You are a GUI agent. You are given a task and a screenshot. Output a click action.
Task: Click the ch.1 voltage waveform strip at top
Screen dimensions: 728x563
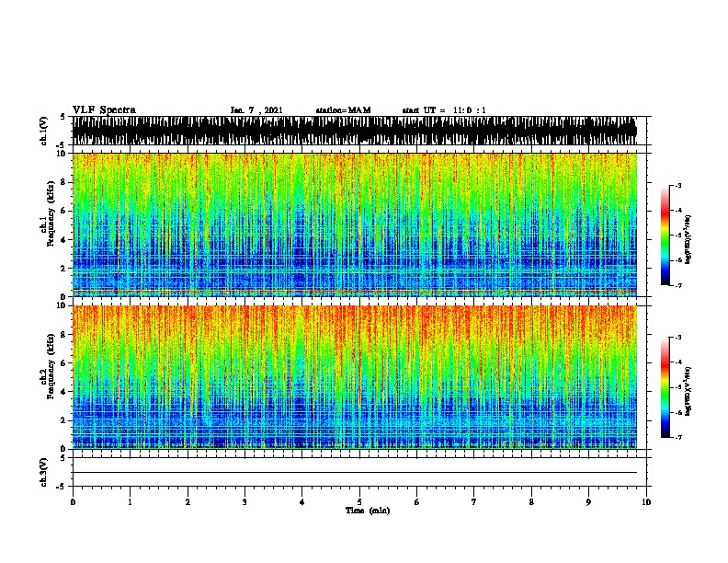click(355, 131)
